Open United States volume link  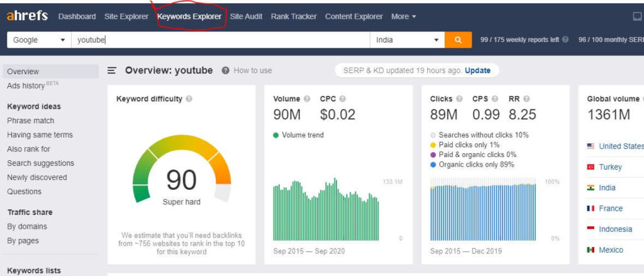click(x=621, y=146)
